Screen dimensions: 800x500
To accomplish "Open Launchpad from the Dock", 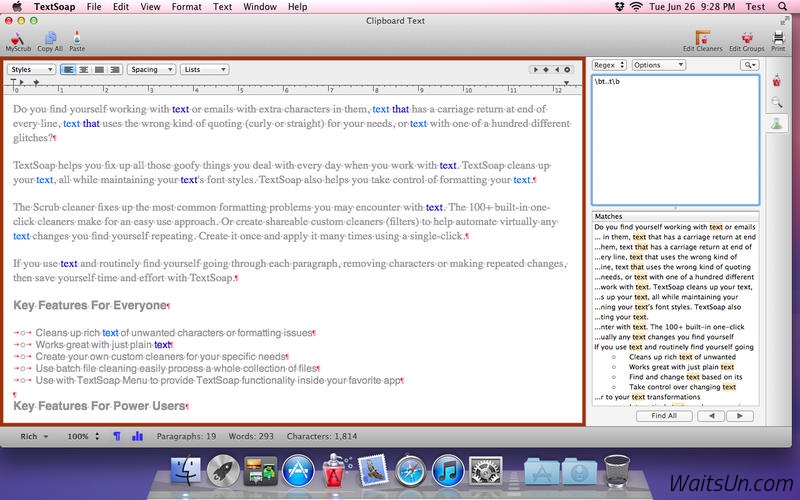I will tap(223, 470).
